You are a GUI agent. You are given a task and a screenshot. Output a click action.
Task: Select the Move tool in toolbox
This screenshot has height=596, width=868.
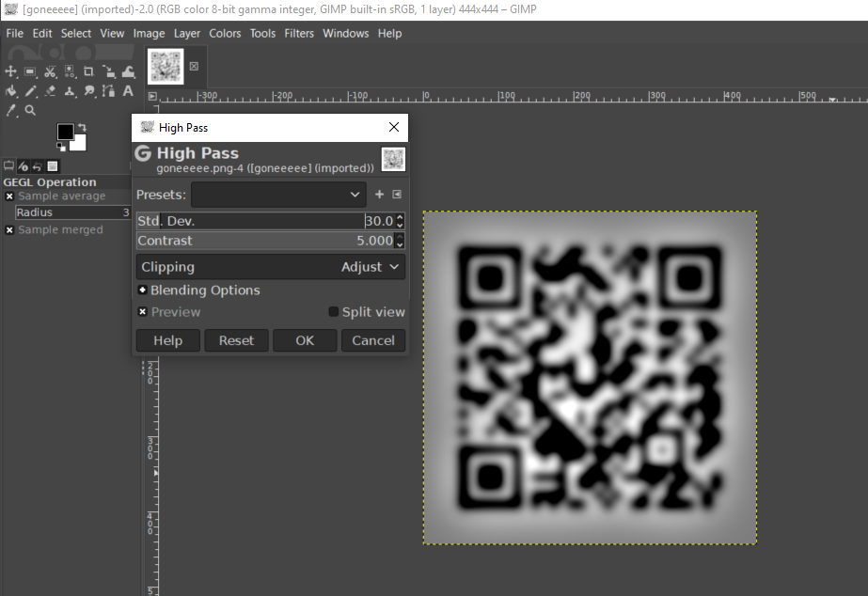11,71
